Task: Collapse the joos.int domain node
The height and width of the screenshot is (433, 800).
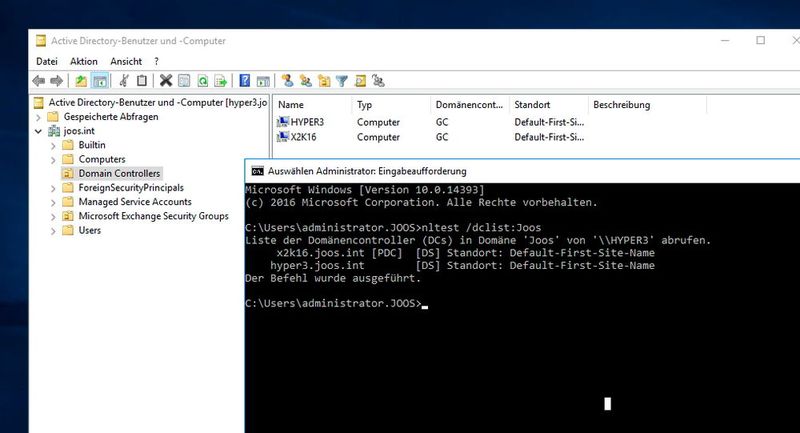Action: (x=38, y=131)
